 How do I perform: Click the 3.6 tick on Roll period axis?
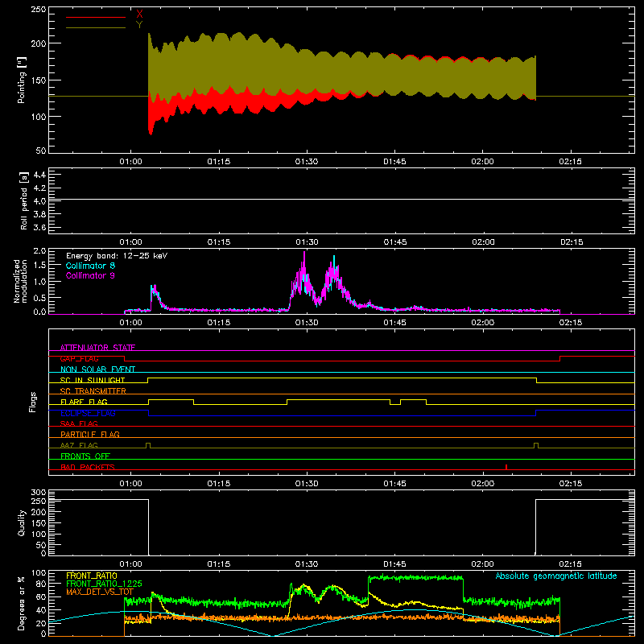click(39, 228)
